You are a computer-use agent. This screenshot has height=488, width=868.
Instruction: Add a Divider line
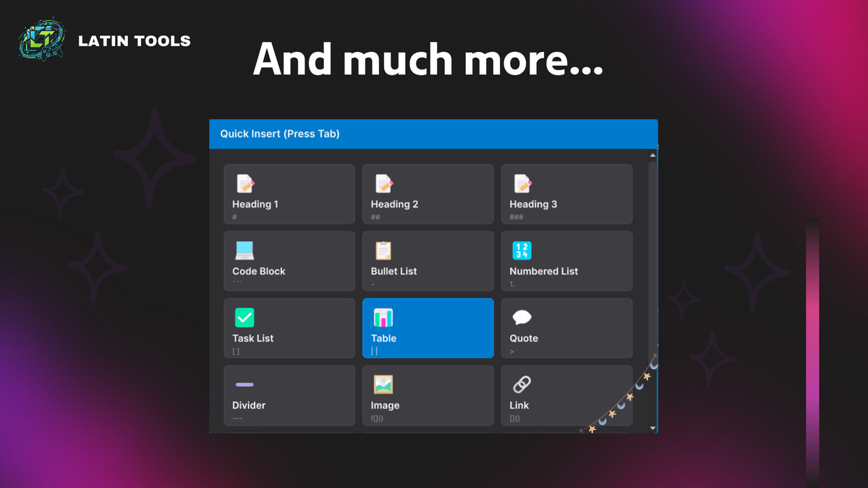point(289,395)
